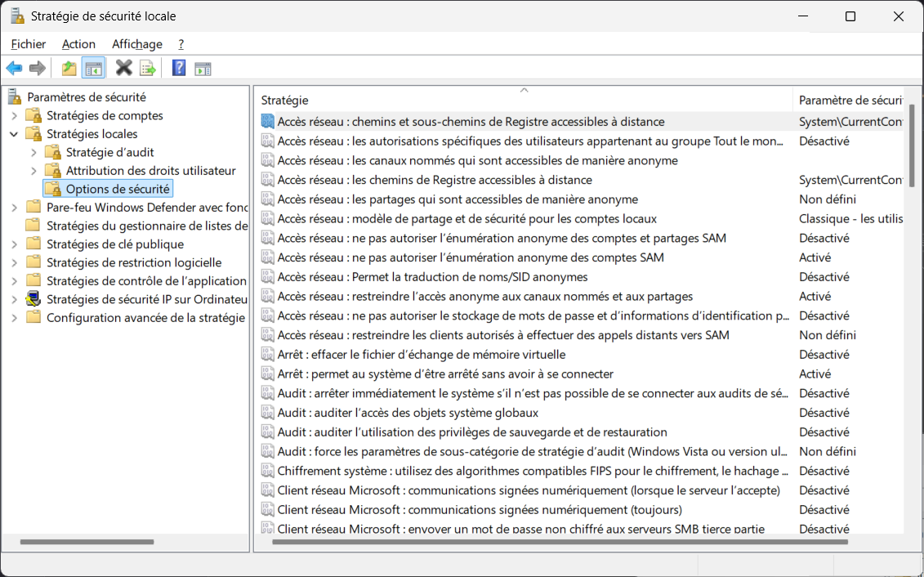Expand Attribution des droits utilisateur chevron
This screenshot has width=924, height=577.
click(33, 171)
